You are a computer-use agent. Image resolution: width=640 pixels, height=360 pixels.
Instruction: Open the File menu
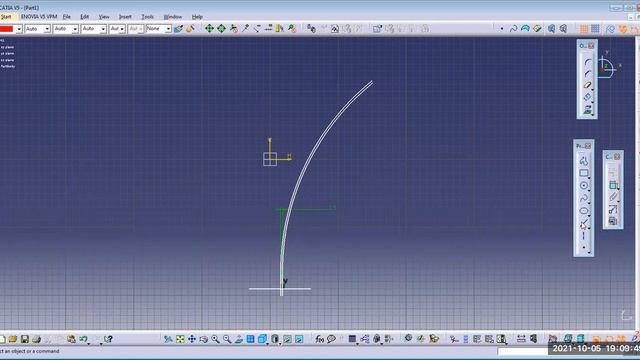(x=67, y=17)
